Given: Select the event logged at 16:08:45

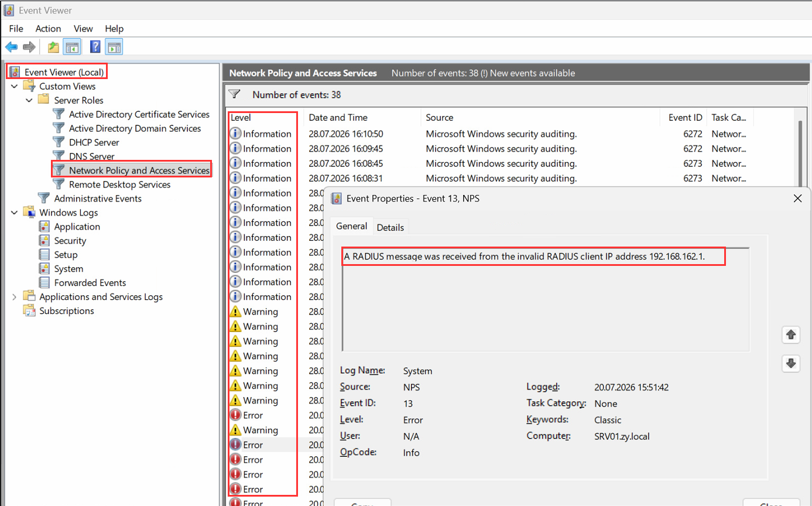Looking at the screenshot, I should point(511,163).
